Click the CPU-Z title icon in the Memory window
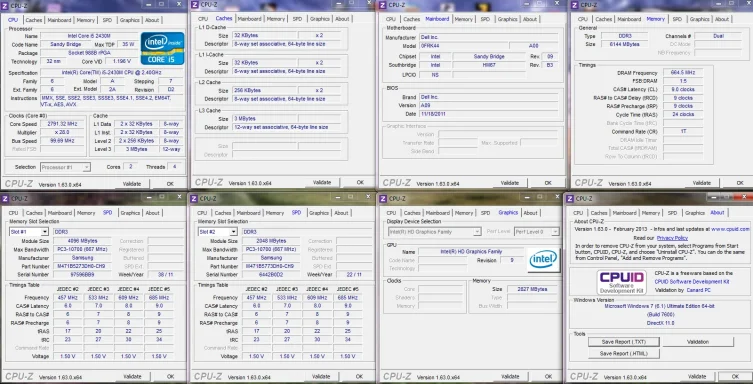Viewport: 753px width, 384px height. point(575,5)
